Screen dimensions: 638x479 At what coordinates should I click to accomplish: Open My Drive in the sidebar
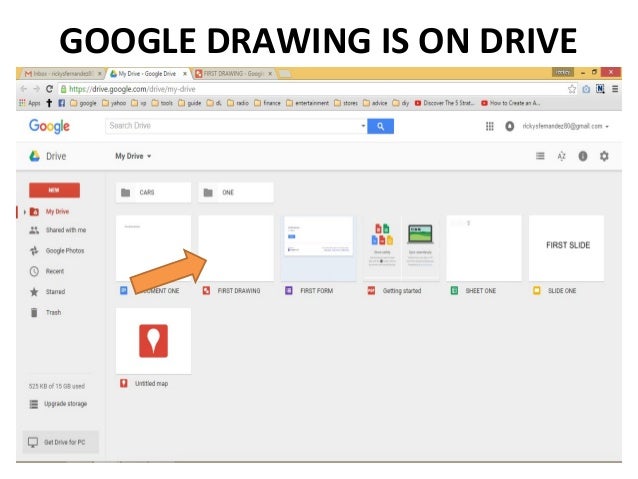click(57, 212)
